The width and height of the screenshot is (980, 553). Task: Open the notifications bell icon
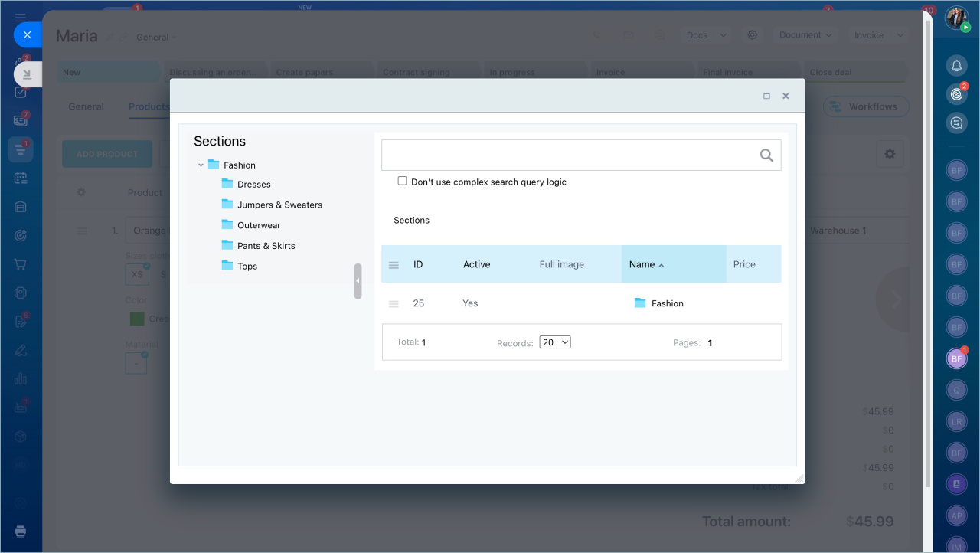[956, 65]
